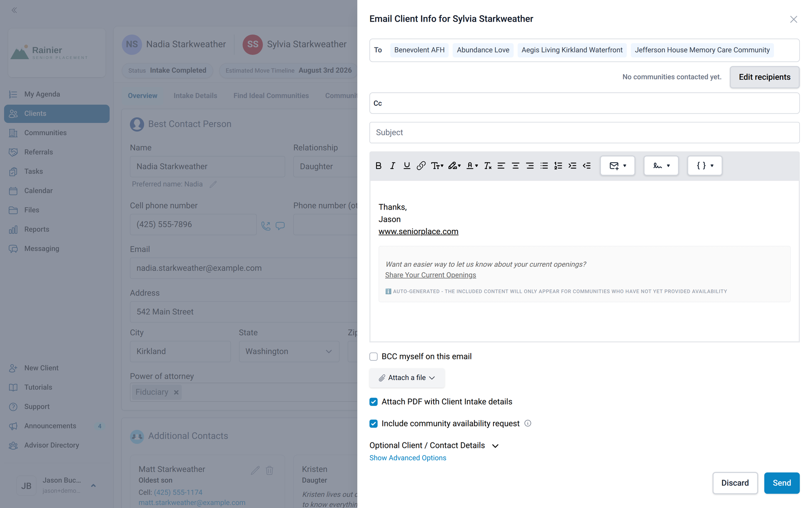Underline the selected email text

pyautogui.click(x=407, y=166)
